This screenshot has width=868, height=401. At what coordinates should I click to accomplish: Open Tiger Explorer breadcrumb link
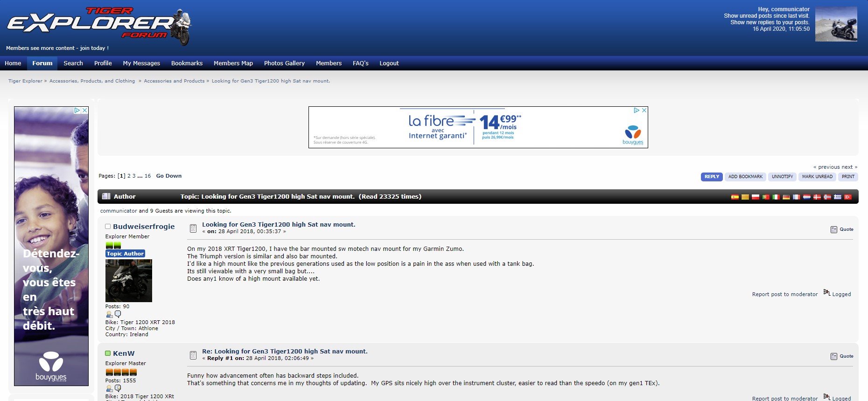(25, 81)
